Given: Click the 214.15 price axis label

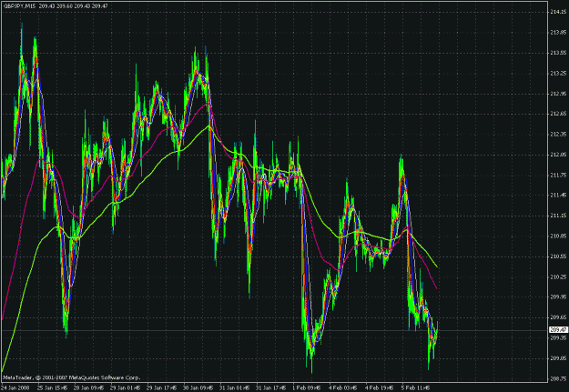Looking at the screenshot, I should (558, 12).
